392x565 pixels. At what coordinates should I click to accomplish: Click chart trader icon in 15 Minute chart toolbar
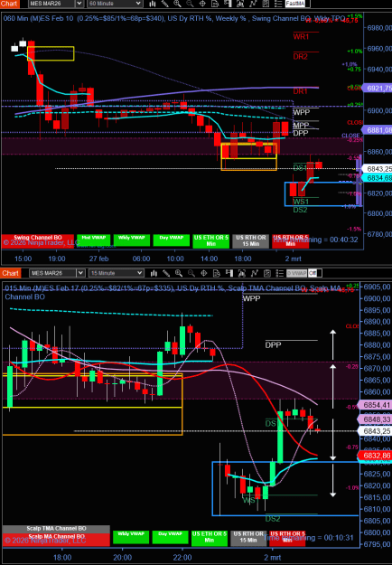229,273
